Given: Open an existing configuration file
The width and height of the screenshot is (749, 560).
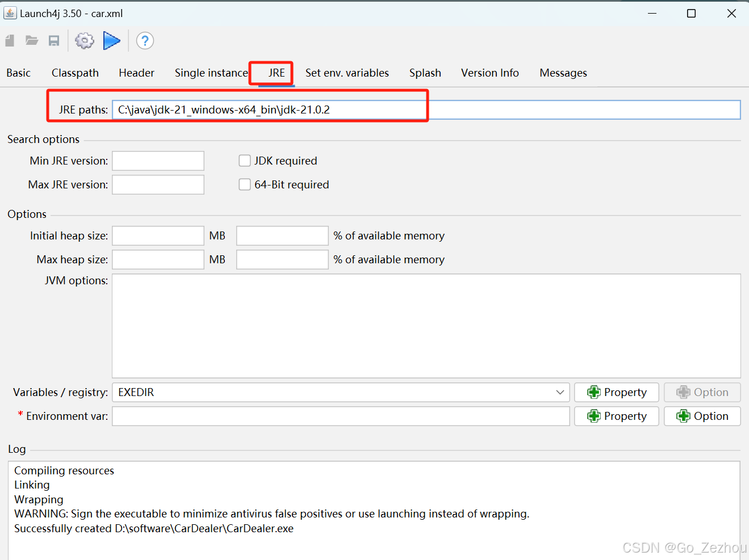Looking at the screenshot, I should (31, 40).
